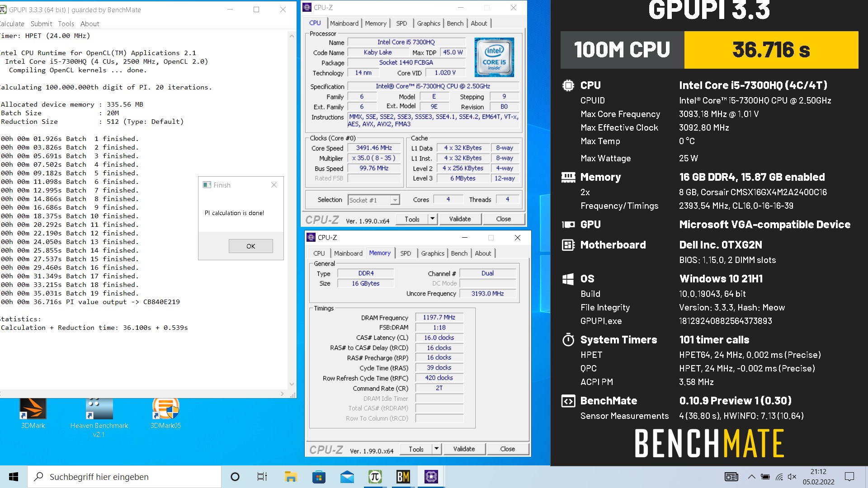Click Close button in lower CPU-Z
The height and width of the screenshot is (488, 868).
point(508,449)
